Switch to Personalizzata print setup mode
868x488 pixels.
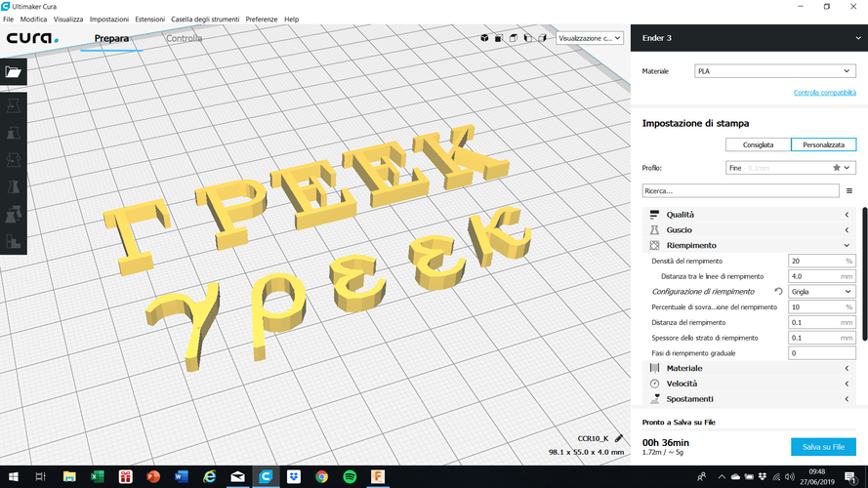pyautogui.click(x=824, y=144)
